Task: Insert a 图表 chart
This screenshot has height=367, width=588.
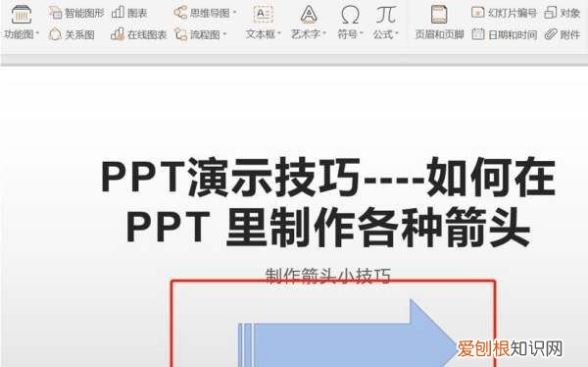Action: (x=129, y=13)
